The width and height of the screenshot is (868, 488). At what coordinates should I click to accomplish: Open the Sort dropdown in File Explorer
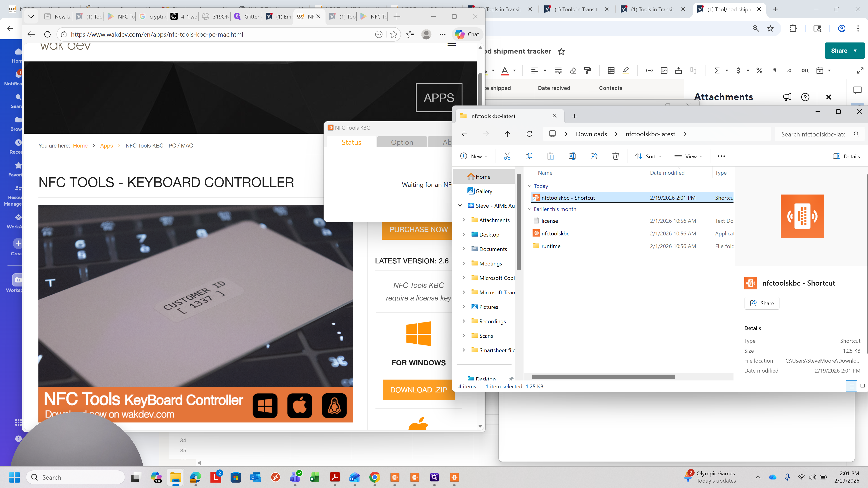click(x=648, y=156)
